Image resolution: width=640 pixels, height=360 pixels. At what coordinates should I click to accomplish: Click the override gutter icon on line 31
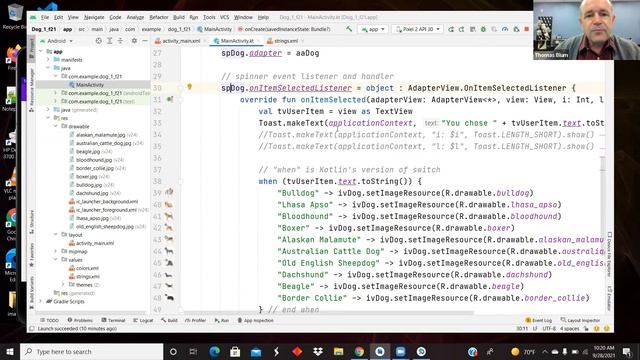[x=170, y=99]
